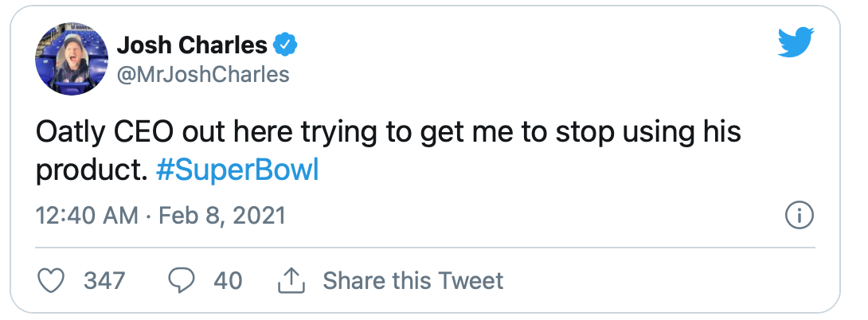Click the 347 likes count
Viewport: 868px width, 320px height.
(104, 280)
